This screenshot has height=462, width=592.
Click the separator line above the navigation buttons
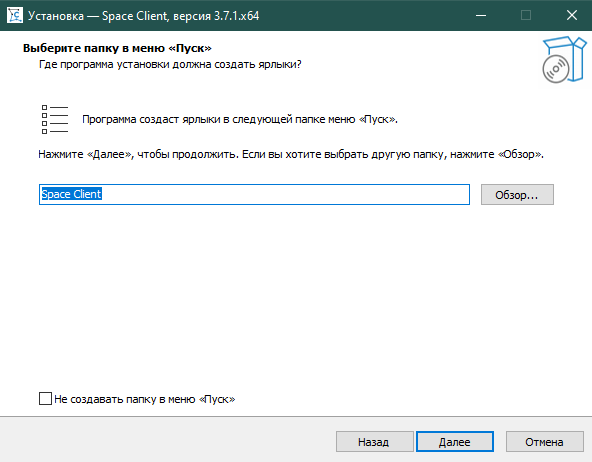[296, 417]
